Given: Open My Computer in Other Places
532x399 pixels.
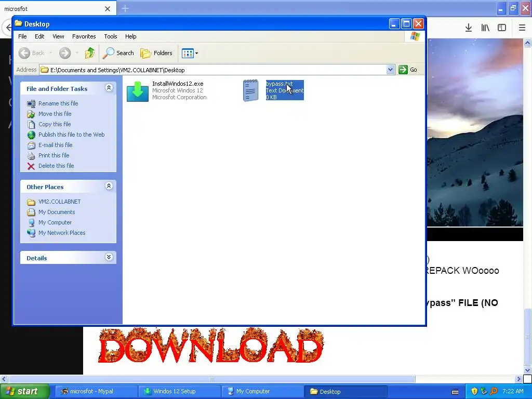Looking at the screenshot, I should click(x=55, y=222).
